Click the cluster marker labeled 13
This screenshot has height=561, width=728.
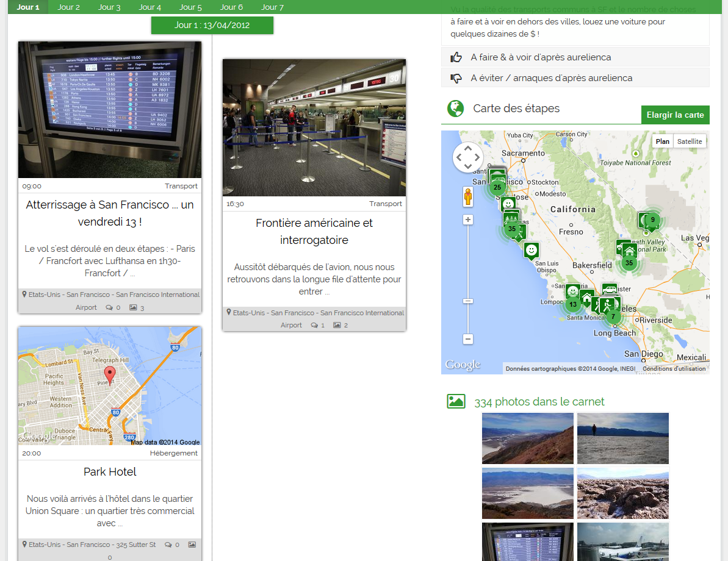click(x=572, y=304)
